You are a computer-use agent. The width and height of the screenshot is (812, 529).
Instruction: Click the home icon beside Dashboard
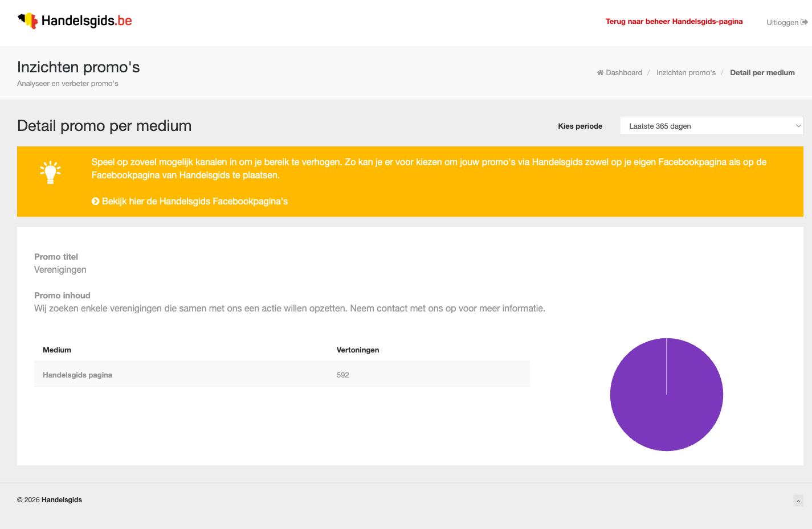point(600,72)
